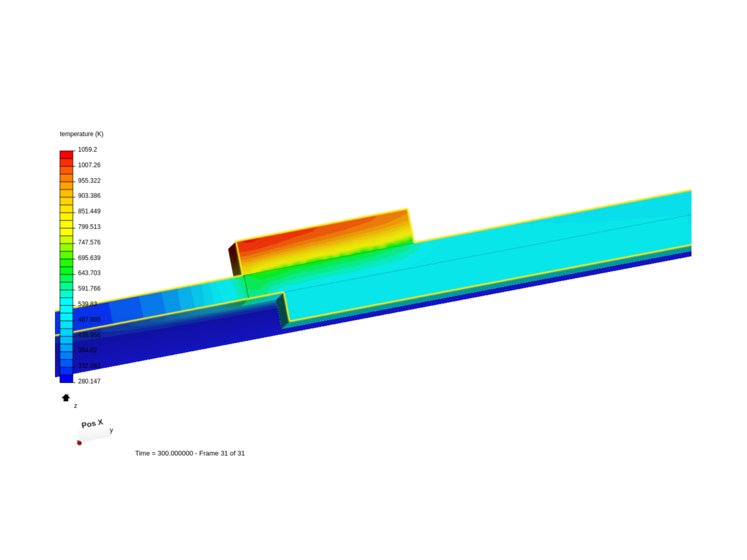The image size is (747, 560).
Task: Click the 539.83 legend value
Action: pos(88,304)
